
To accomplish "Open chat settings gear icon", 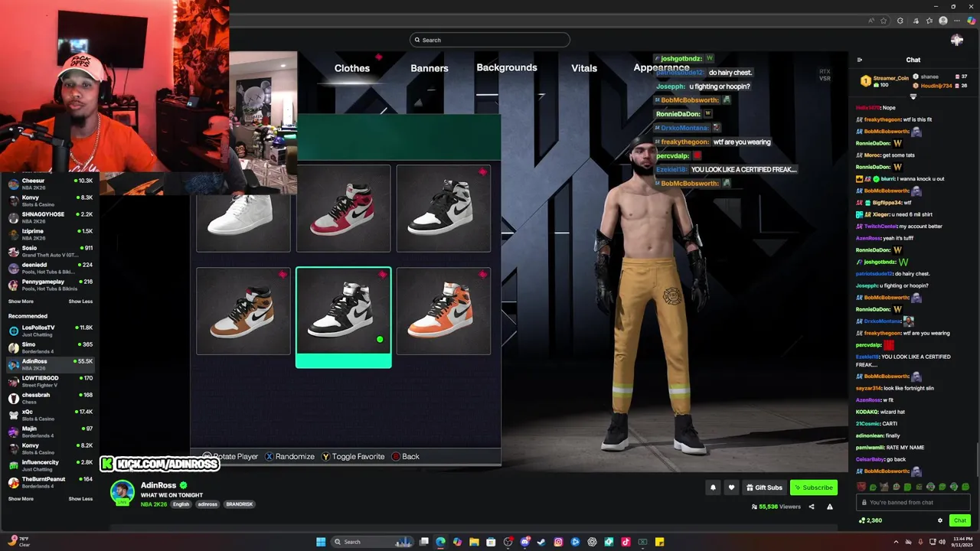I will point(940,520).
